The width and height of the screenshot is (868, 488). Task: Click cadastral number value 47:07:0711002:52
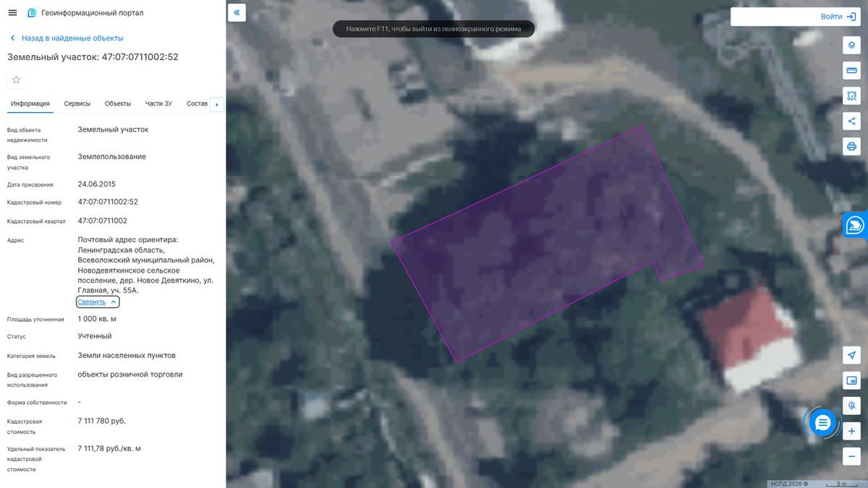pos(108,202)
